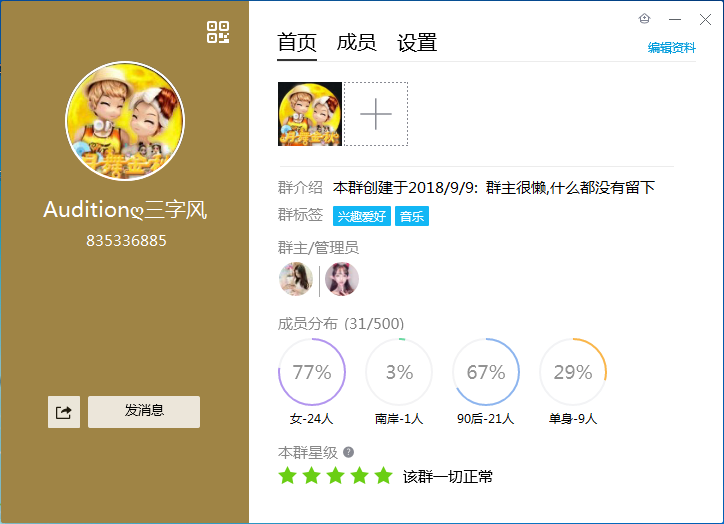Click the 29% 单身 distribution circle

tap(573, 372)
